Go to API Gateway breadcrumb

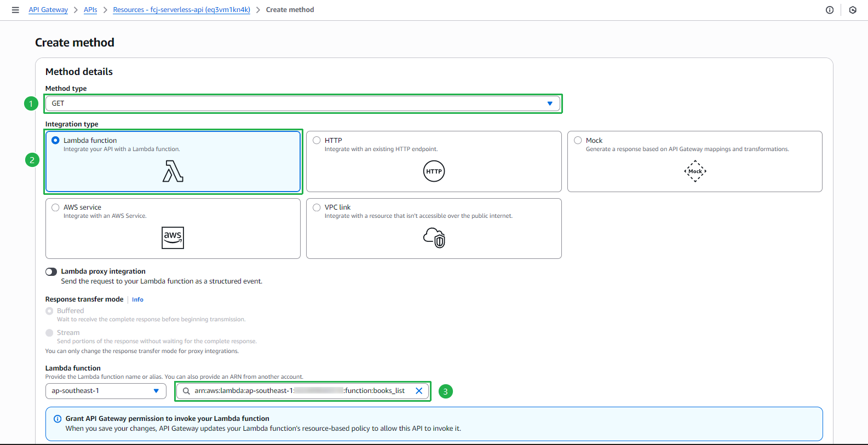[48, 10]
